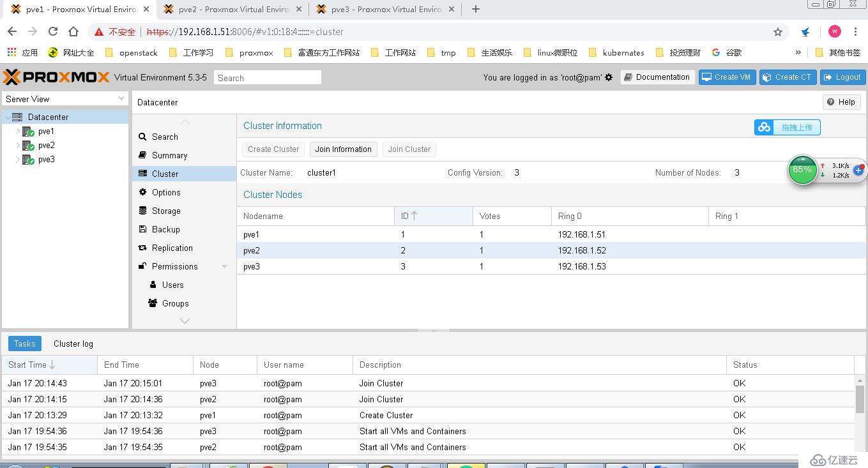Click Search magnifier icon in sidebar
Image resolution: width=868 pixels, height=468 pixels.
(142, 137)
